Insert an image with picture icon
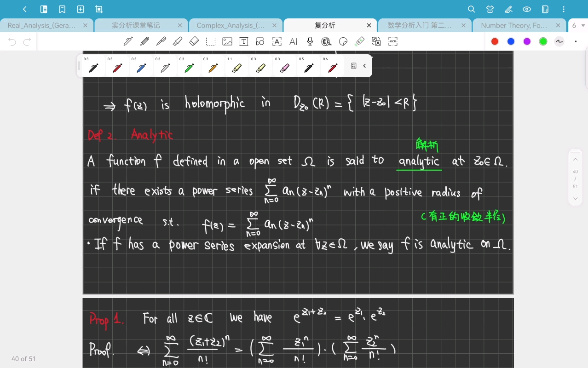The height and width of the screenshot is (368, 588). (227, 41)
